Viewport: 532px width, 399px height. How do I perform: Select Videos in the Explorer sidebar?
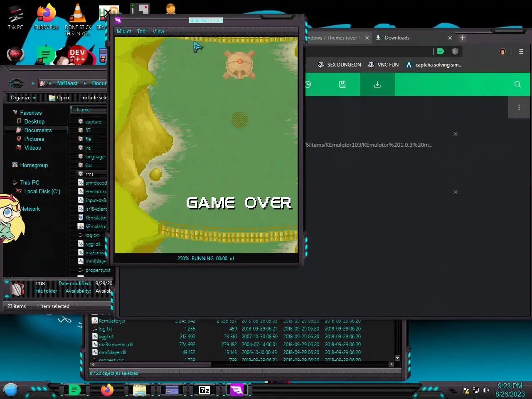pyautogui.click(x=32, y=148)
